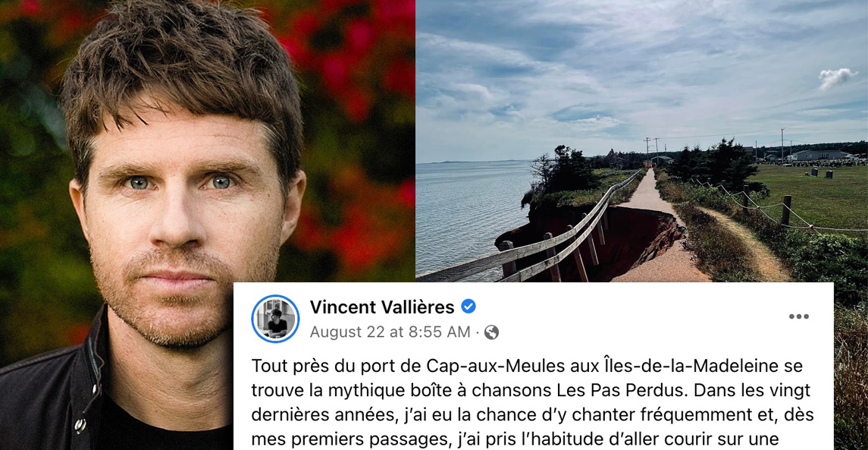Image resolution: width=868 pixels, height=450 pixels.
Task: Open Vincent Vallières profile picture avatar
Action: [x=276, y=319]
